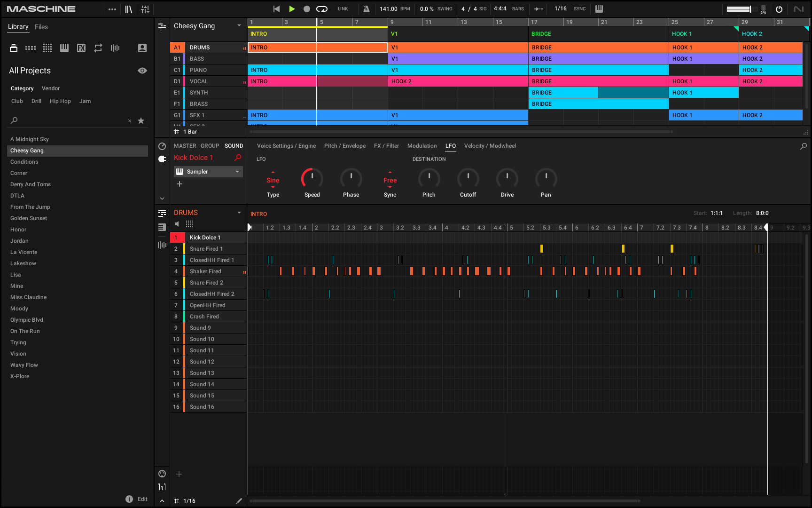The height and width of the screenshot is (508, 812).
Task: Open the Cheesy Gang project dropdown
Action: click(239, 26)
